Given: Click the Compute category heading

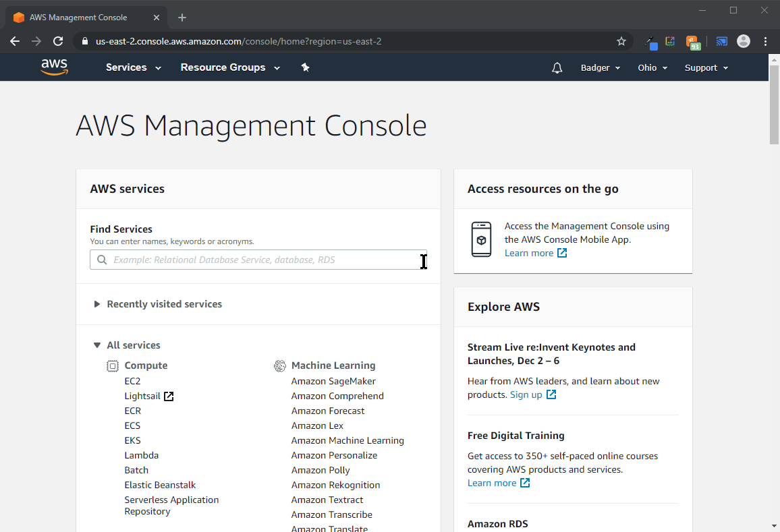Looking at the screenshot, I should pos(146,365).
